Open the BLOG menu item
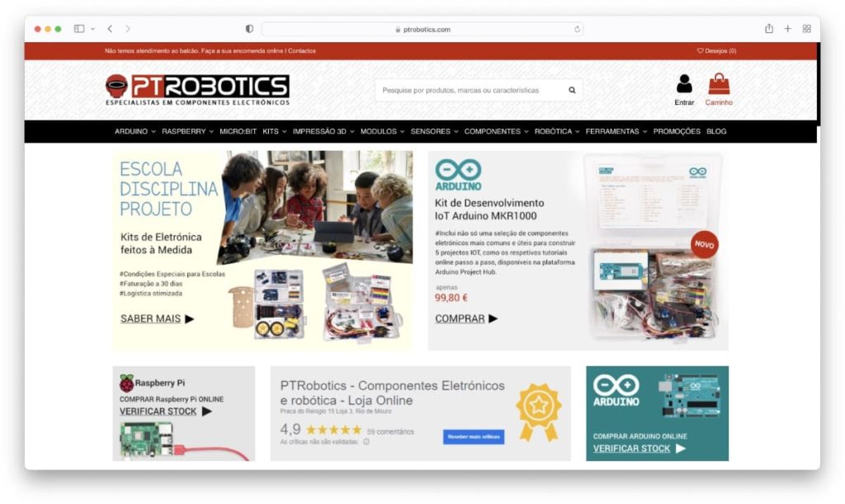This screenshot has height=504, width=845. [716, 131]
